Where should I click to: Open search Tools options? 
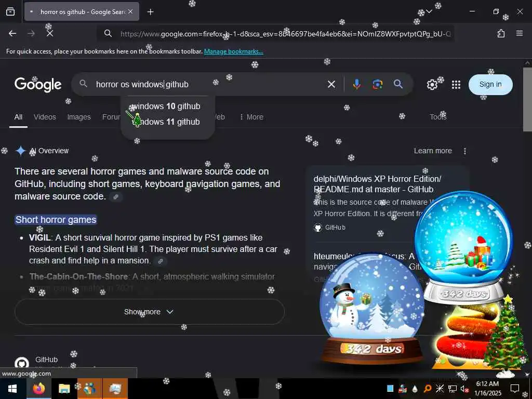438,117
